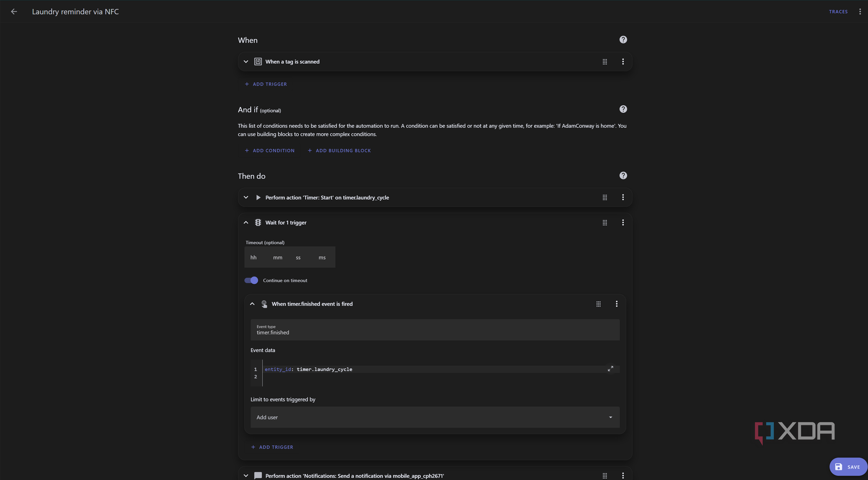Collapse the "When timer.finished event is fired" card
The width and height of the screenshot is (868, 480).
pyautogui.click(x=252, y=303)
